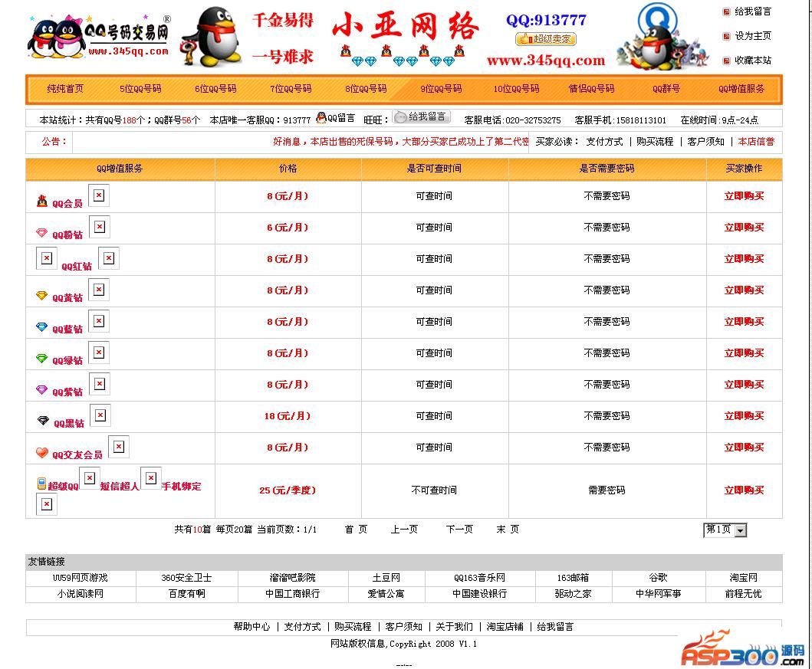812x669 pixels.
Task: Click 立即购买 for QQ红钻
Action: pyautogui.click(x=744, y=259)
